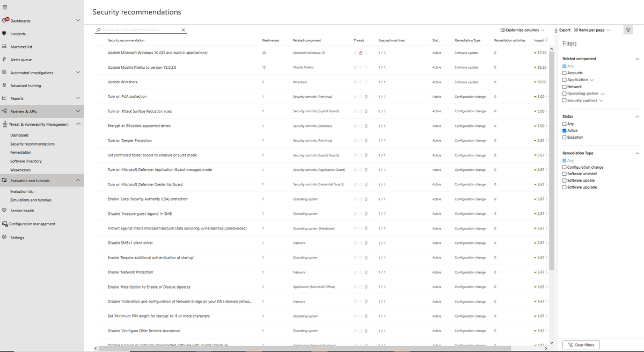Collapse the Threat & Vulnerability Management section
This screenshot has height=352, width=644.
78,124
